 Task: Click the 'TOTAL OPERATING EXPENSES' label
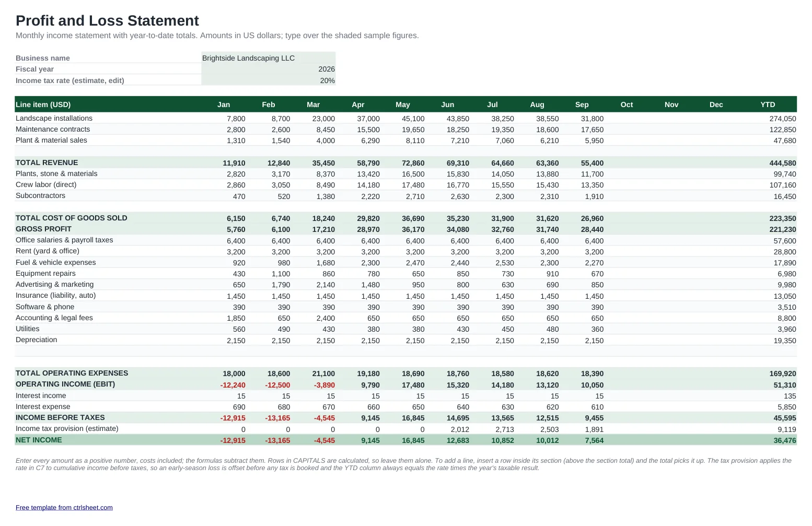[x=72, y=373]
